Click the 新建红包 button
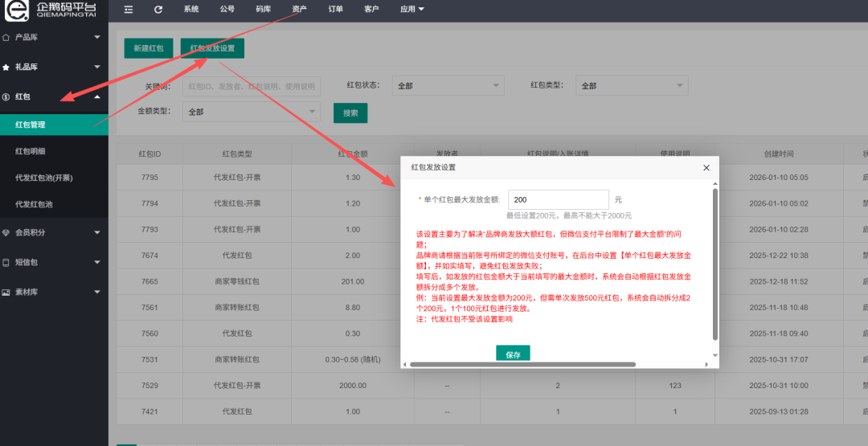Image resolution: width=868 pixels, height=446 pixels. (x=149, y=48)
